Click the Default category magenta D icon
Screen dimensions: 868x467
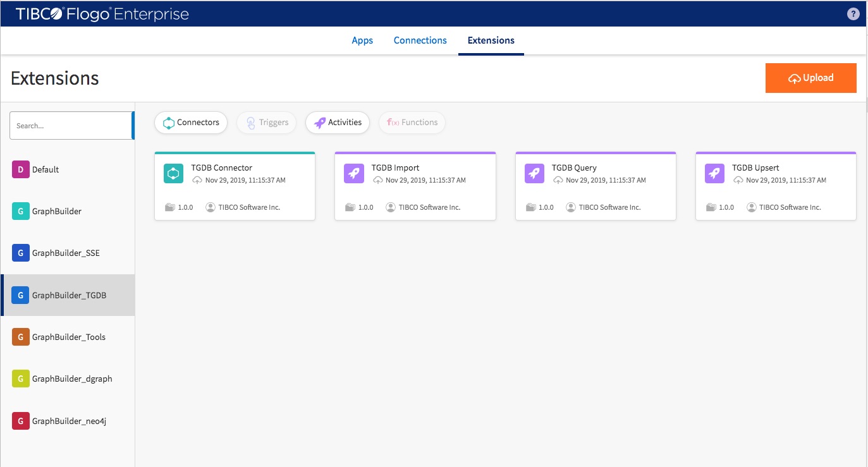pyautogui.click(x=20, y=169)
